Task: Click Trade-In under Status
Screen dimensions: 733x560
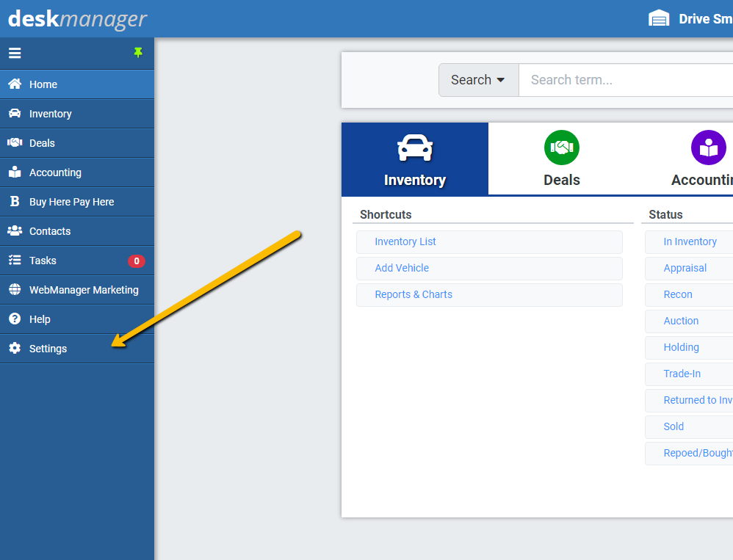Action: (x=682, y=374)
